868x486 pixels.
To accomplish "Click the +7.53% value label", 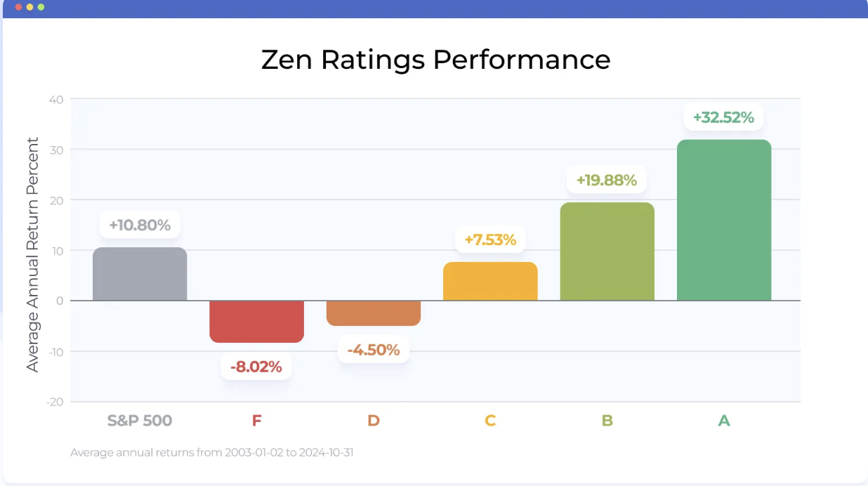I will click(490, 240).
